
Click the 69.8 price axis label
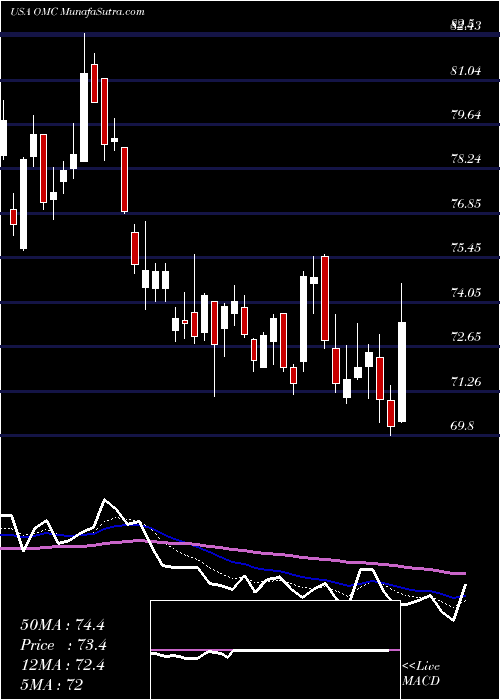tap(462, 425)
